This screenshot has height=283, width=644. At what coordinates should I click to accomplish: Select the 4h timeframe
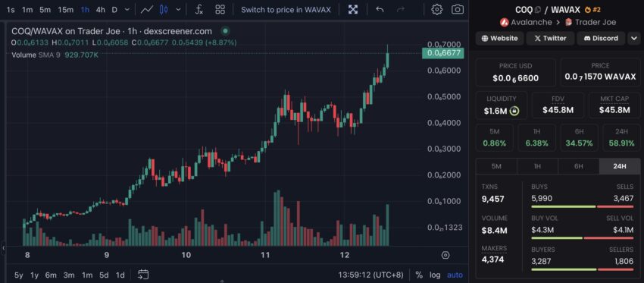(x=100, y=9)
